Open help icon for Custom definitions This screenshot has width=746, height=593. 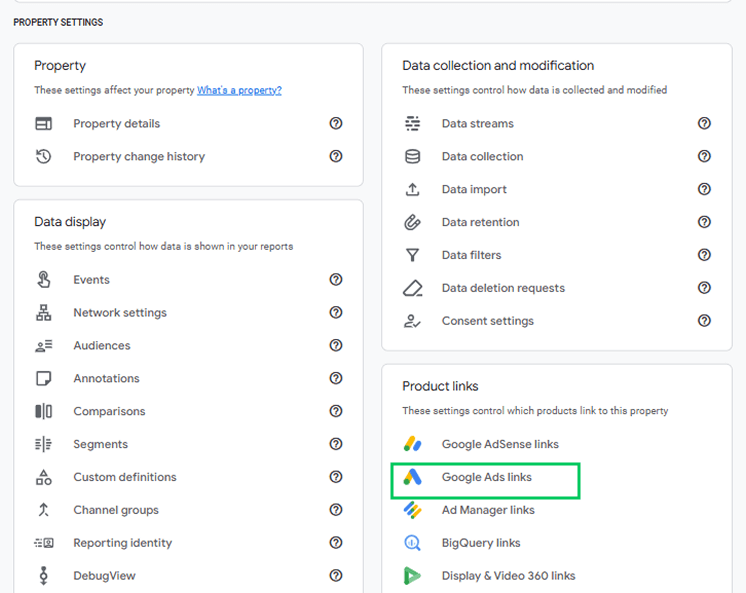(336, 477)
